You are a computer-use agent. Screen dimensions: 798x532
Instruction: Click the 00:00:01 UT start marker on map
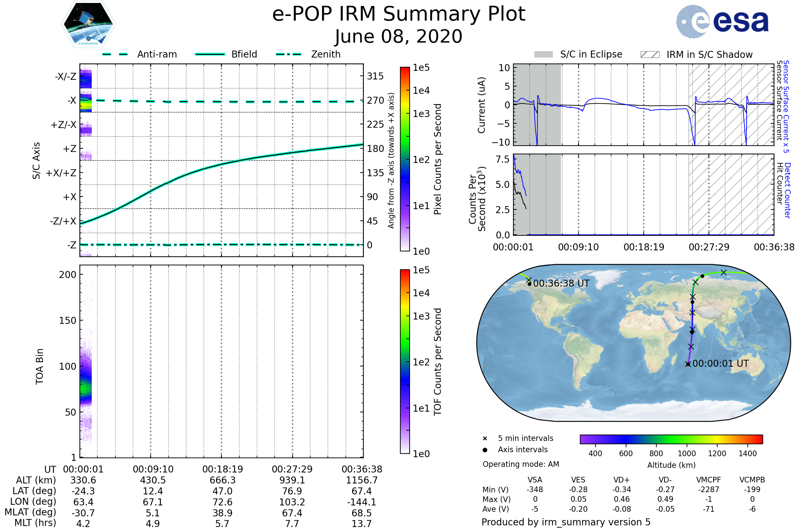688,364
